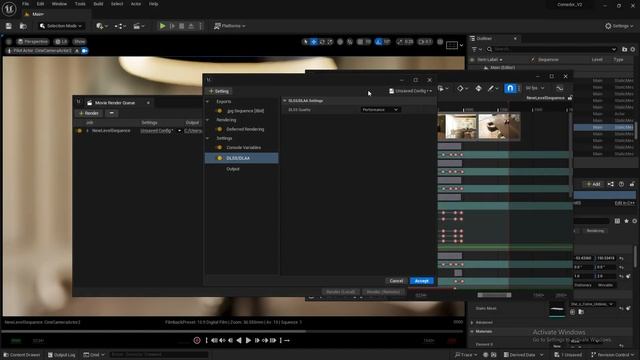Toggle the Deferred Rendering setting
Image resolution: width=640 pixels, height=360 pixels.
(220, 129)
